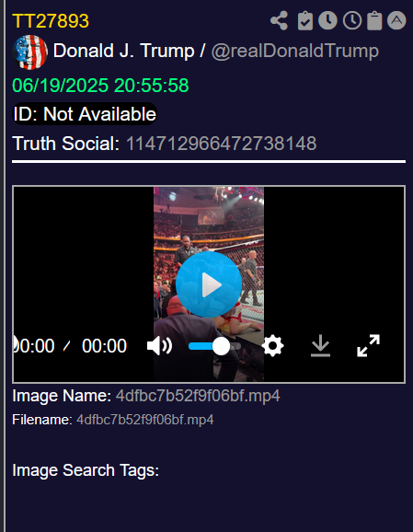Click the share icon for post TT27893

click(x=280, y=20)
